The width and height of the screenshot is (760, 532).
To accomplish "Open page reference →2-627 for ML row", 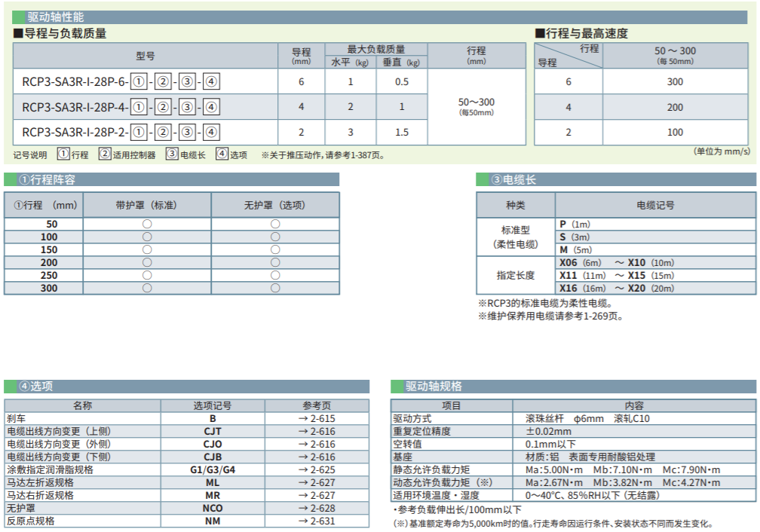I will pos(317,482).
